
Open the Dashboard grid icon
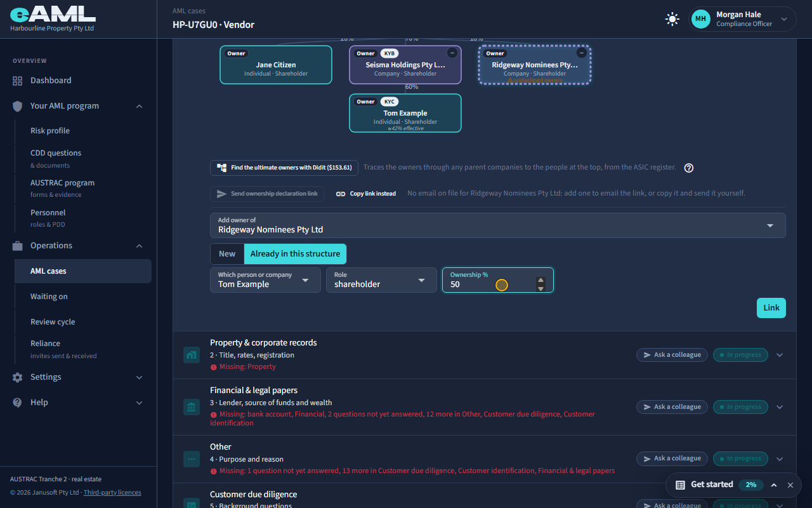(x=17, y=81)
